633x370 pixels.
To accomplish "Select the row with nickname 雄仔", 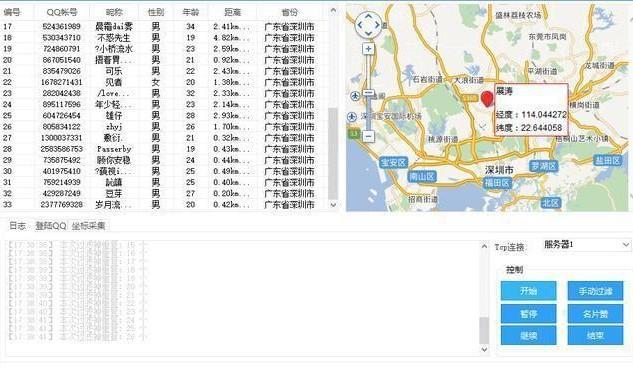I will (161, 116).
